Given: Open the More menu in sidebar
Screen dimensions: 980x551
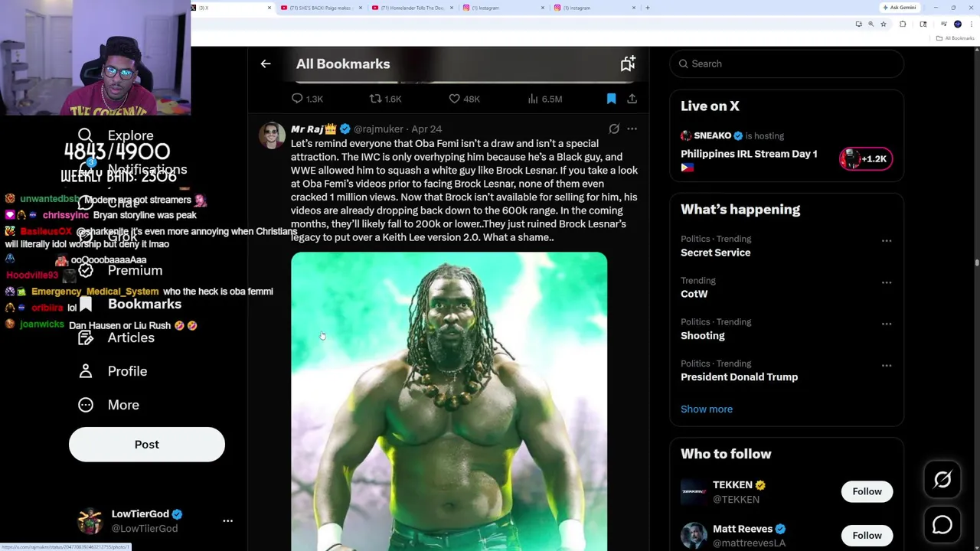Looking at the screenshot, I should tap(109, 405).
